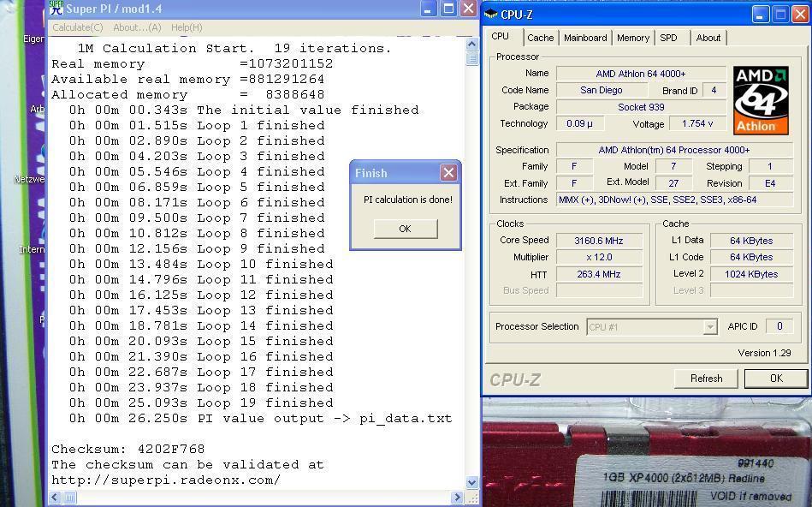
Task: Click the Loop 19 finished line
Action: coord(201,403)
